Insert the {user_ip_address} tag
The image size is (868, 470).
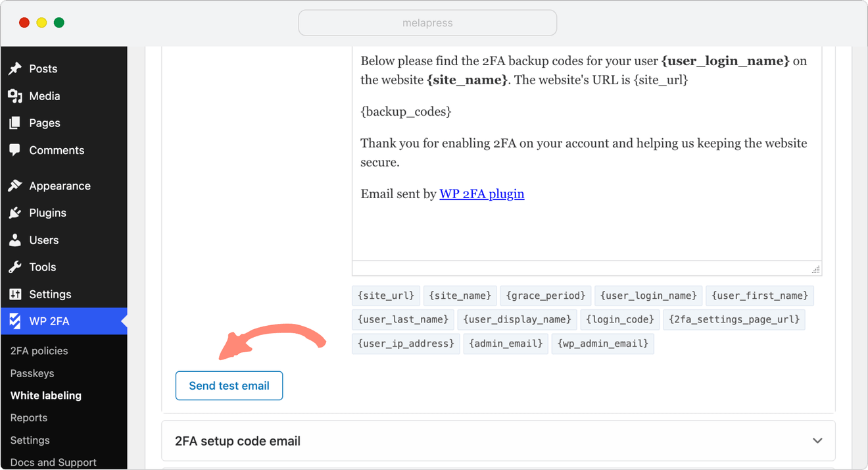[x=406, y=343]
